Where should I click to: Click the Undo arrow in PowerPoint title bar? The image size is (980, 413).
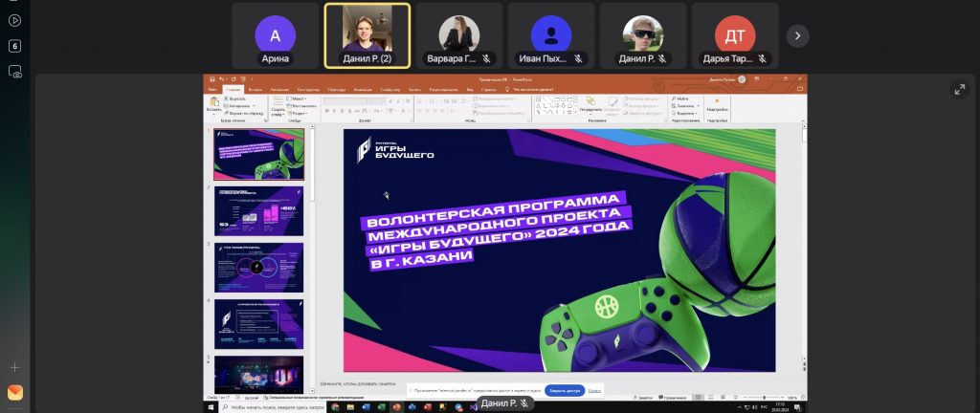[221, 79]
